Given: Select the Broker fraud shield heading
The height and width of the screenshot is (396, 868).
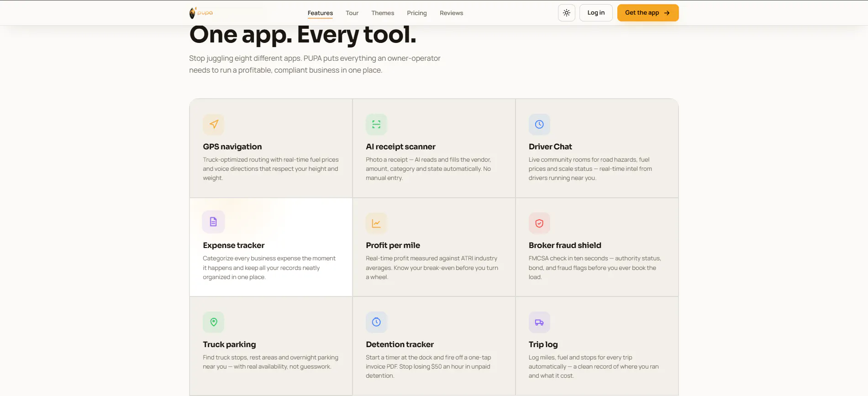Looking at the screenshot, I should (x=565, y=245).
